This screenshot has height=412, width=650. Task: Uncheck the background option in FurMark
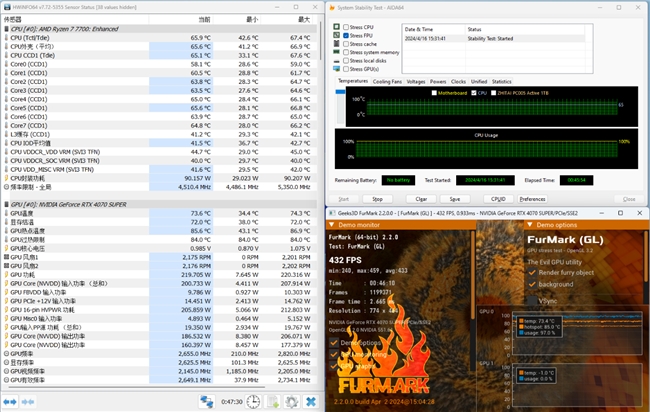tap(532, 284)
